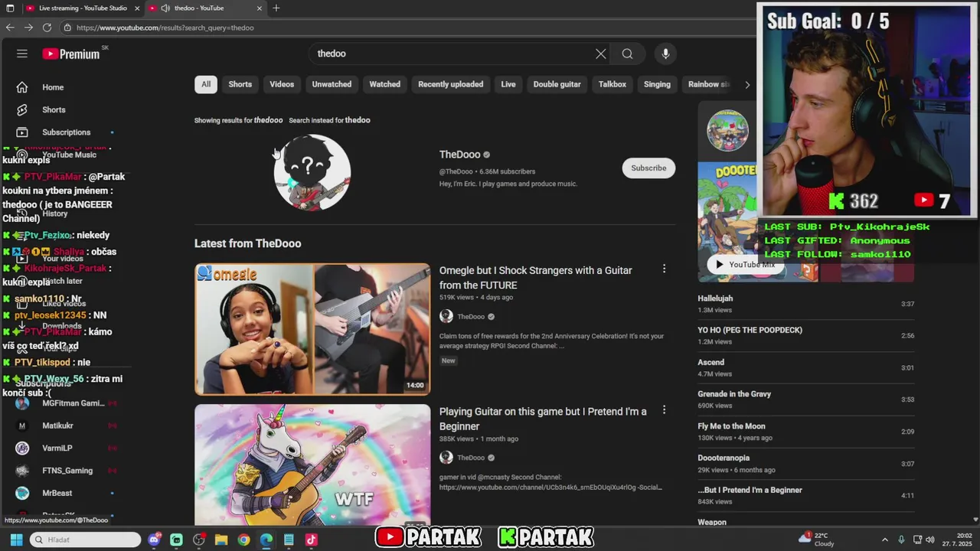
Task: View site info icon in address bar
Action: pyautogui.click(x=67, y=28)
